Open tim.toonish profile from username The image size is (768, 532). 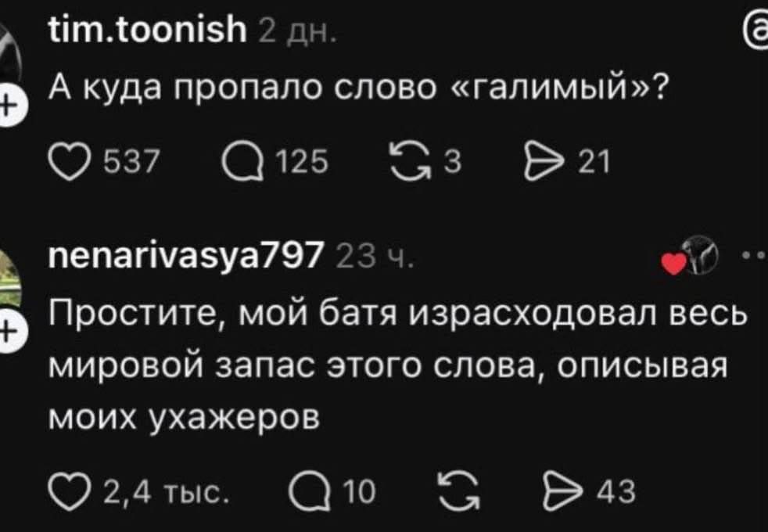pos(148,31)
